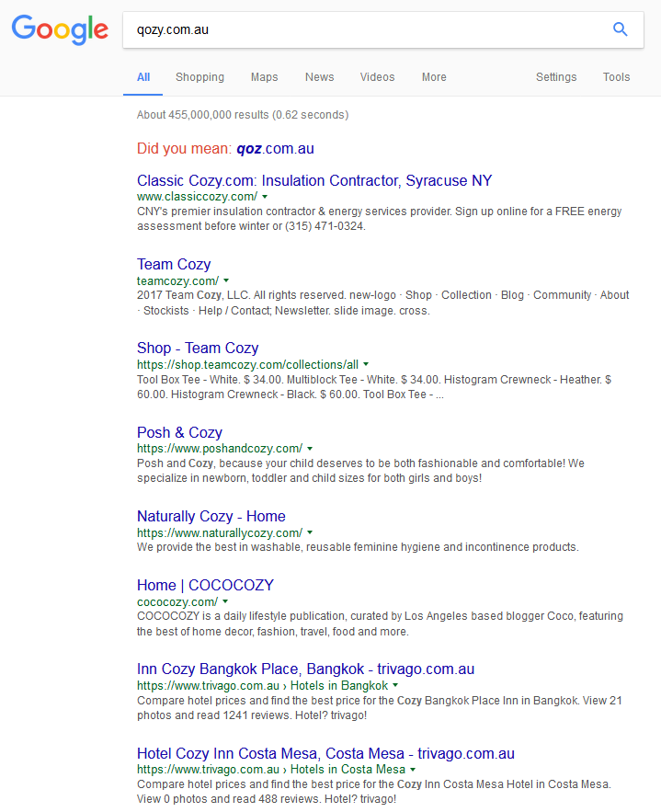Screen dimensions: 661x812
Task: Click the qoz.com.au suggestion link
Action: (x=276, y=149)
